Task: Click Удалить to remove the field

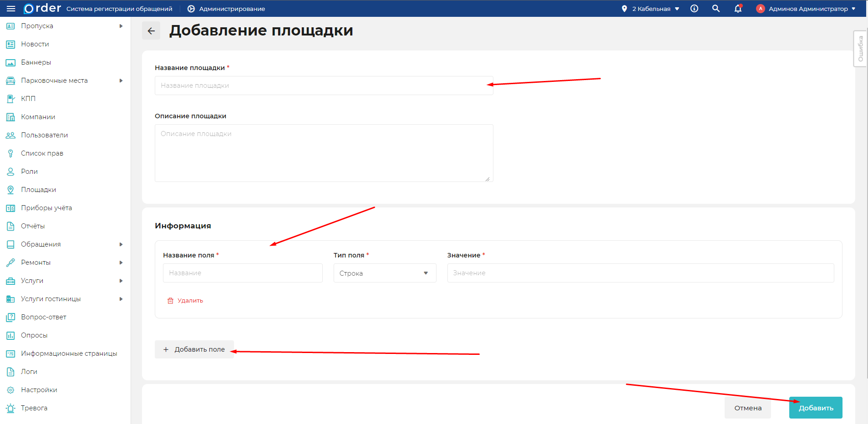Action: pos(185,300)
